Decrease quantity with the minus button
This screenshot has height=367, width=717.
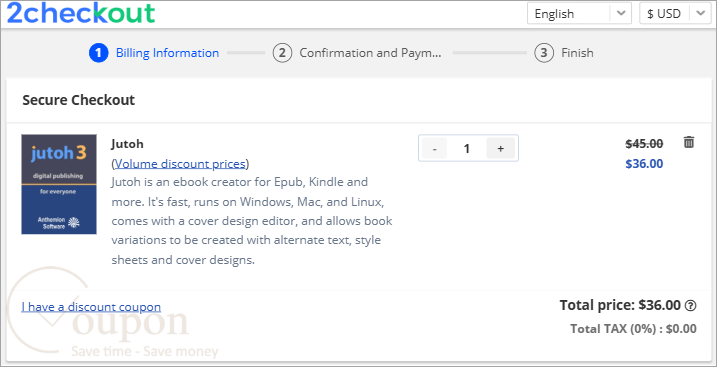[434, 148]
